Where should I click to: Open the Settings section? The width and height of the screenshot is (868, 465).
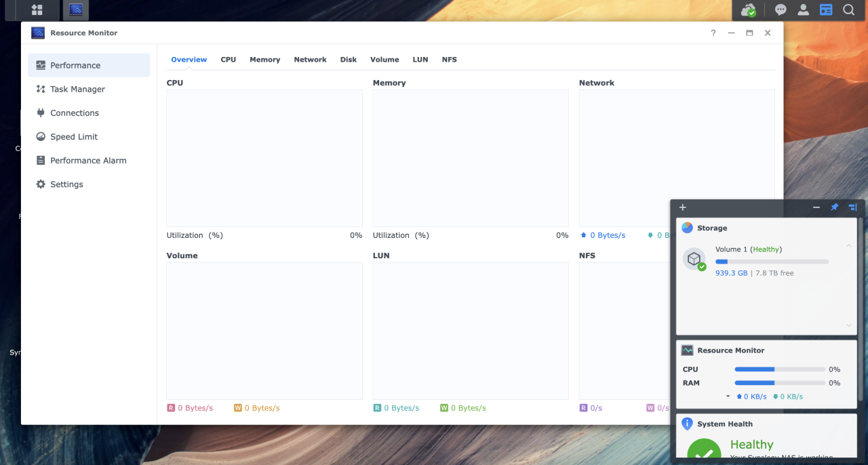pos(89,184)
